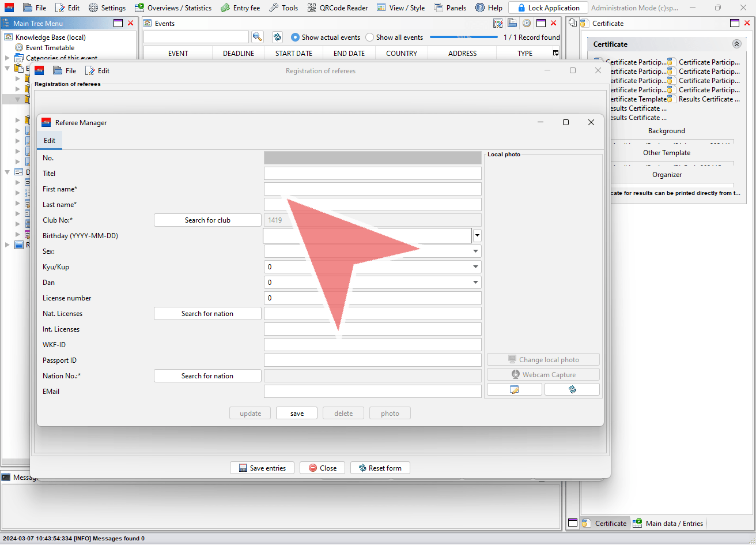Click the refresh icon beside Events search

[277, 37]
